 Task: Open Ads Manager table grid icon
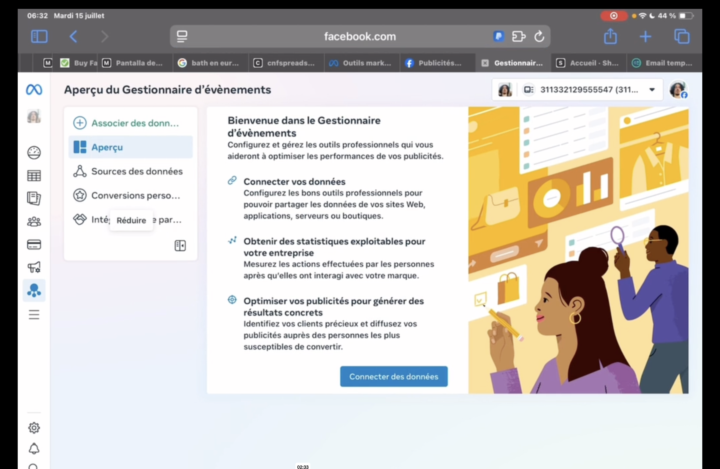click(x=34, y=175)
